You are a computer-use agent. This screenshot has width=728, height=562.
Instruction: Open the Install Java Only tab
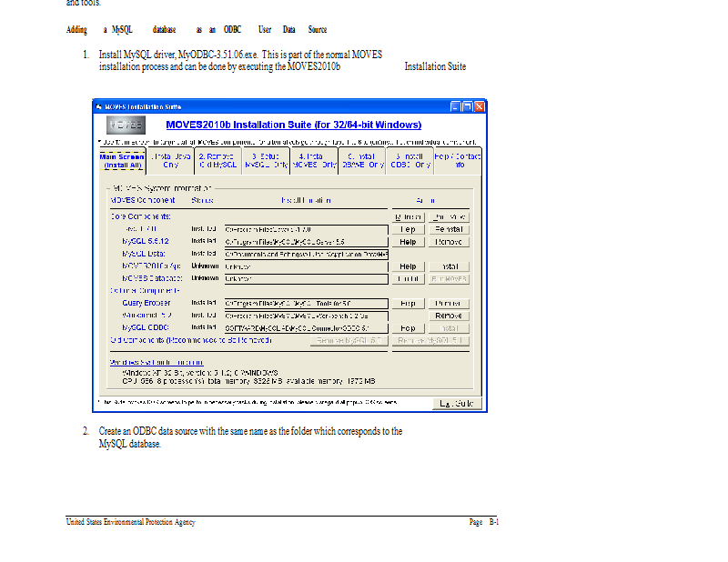170,161
